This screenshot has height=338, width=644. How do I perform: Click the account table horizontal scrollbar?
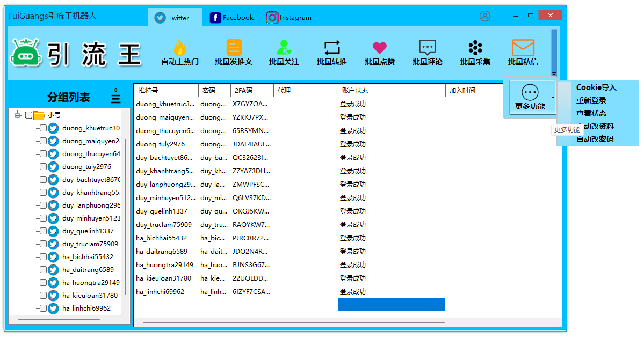pos(293,322)
